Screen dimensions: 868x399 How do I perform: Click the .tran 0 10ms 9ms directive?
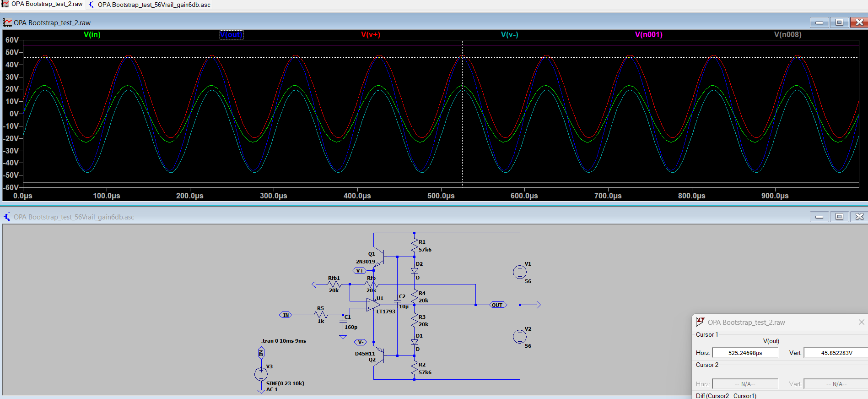click(284, 341)
